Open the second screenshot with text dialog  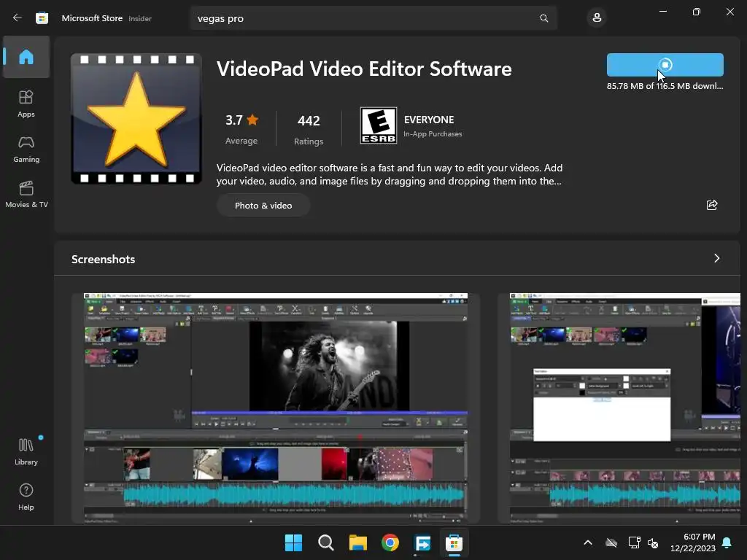pyautogui.click(x=624, y=408)
